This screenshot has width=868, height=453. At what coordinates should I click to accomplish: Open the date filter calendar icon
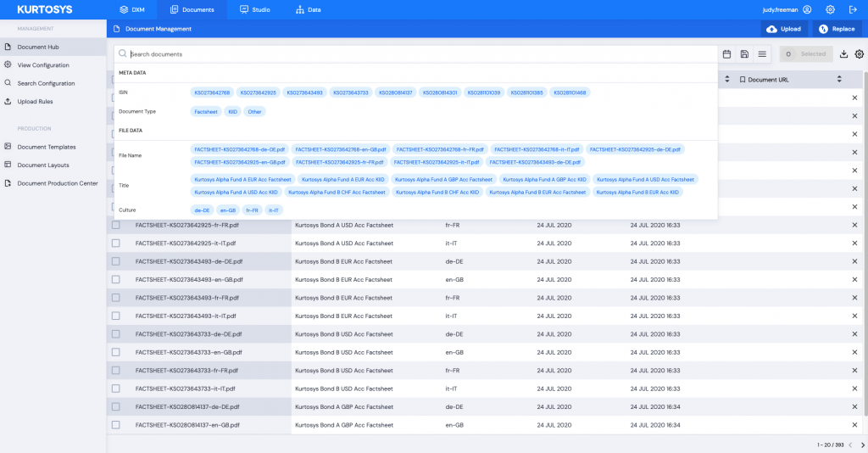click(x=726, y=53)
